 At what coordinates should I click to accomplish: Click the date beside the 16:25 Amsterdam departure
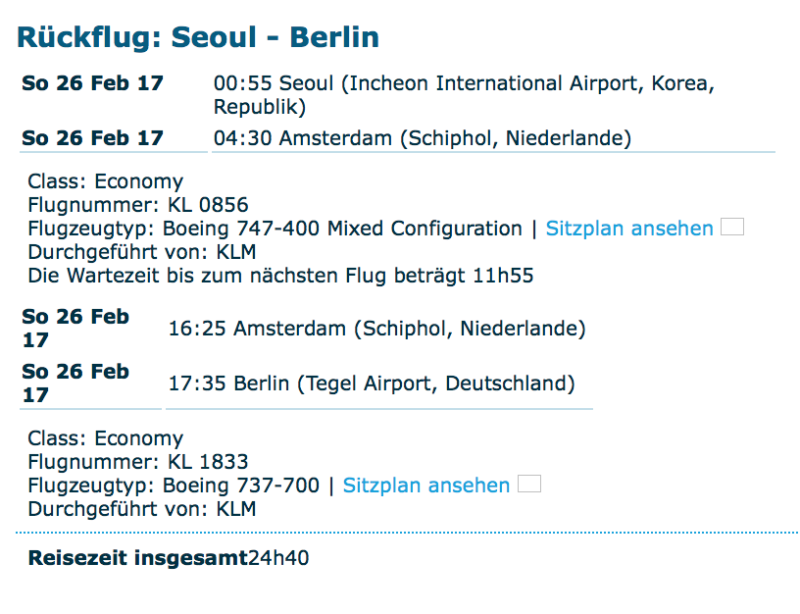(76, 328)
